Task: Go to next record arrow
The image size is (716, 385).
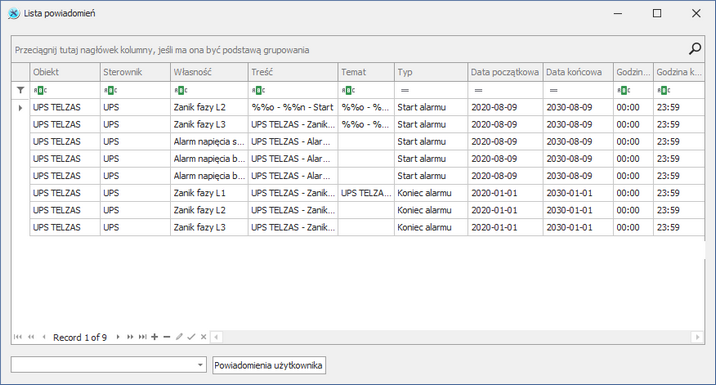Action: (x=118, y=337)
